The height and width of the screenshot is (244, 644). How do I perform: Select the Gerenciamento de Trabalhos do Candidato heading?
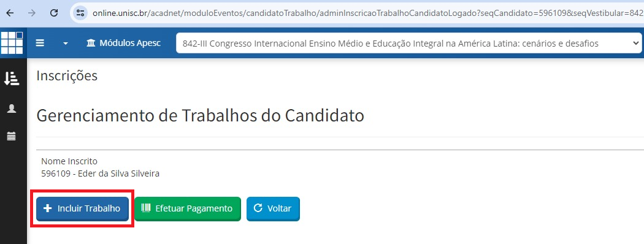coord(200,116)
